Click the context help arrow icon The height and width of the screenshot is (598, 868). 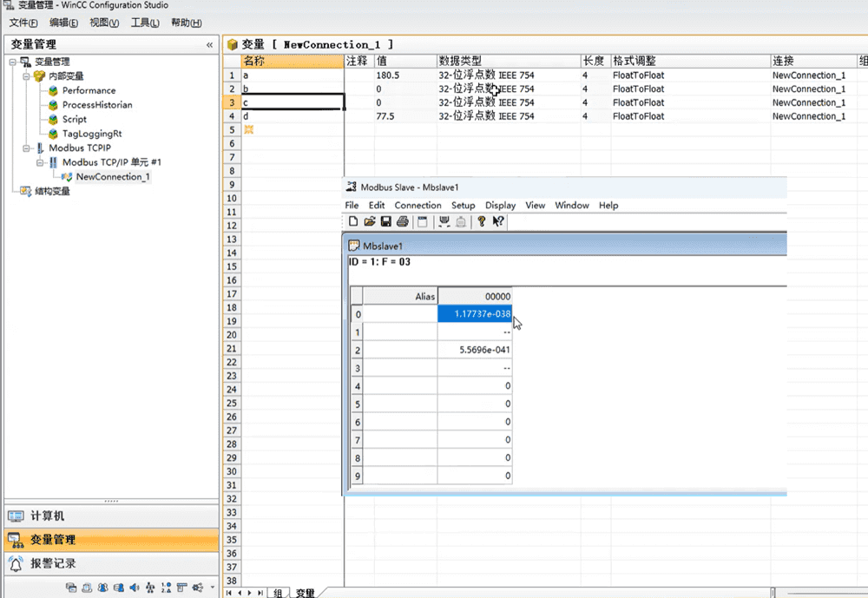(x=498, y=221)
